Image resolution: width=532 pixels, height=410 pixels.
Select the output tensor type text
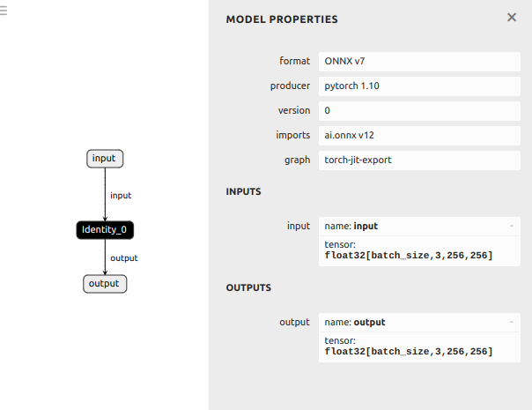[x=409, y=352]
